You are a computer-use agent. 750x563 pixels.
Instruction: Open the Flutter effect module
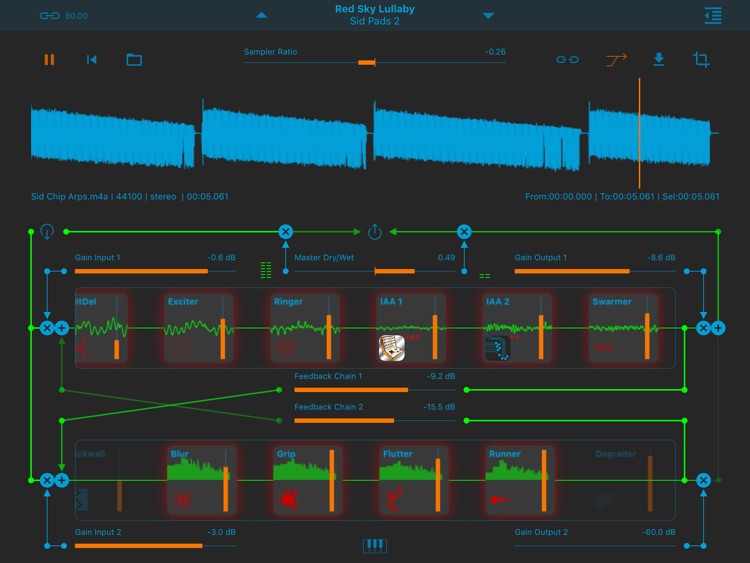tap(414, 480)
